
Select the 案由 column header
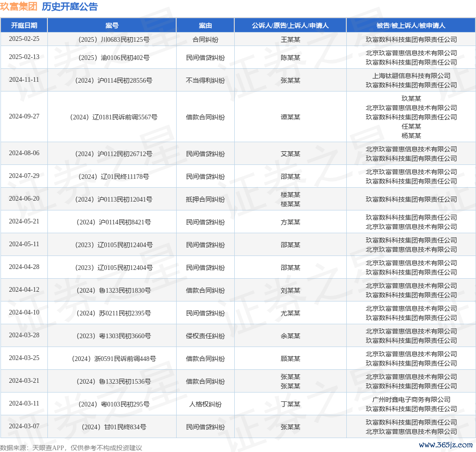(x=205, y=26)
